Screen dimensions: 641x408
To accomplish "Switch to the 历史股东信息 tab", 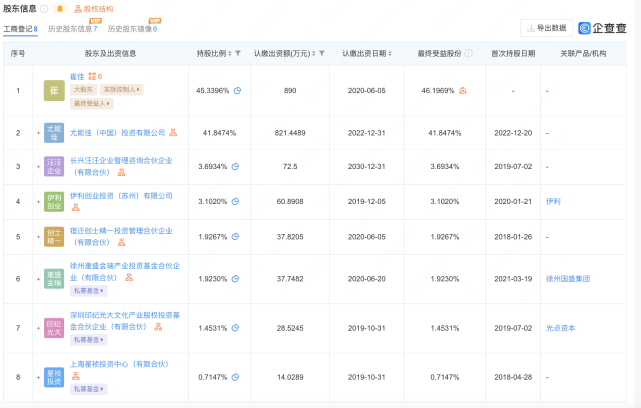I will coord(72,29).
